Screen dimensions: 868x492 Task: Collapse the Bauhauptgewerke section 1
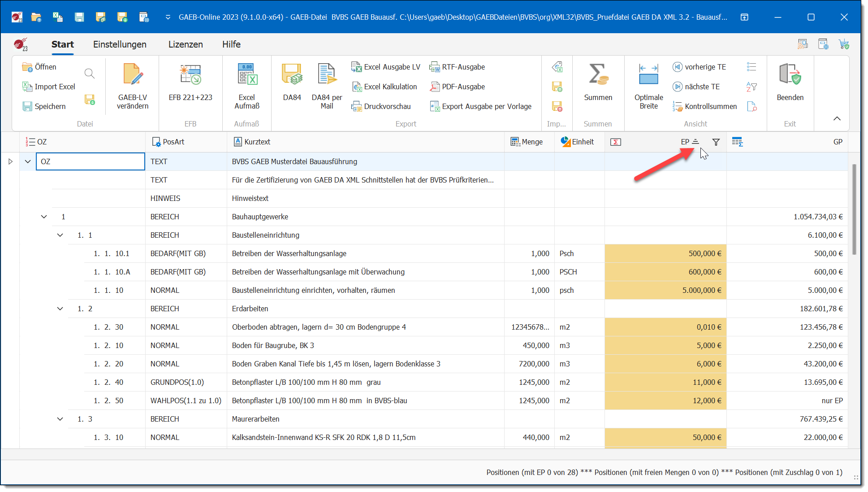(x=44, y=217)
